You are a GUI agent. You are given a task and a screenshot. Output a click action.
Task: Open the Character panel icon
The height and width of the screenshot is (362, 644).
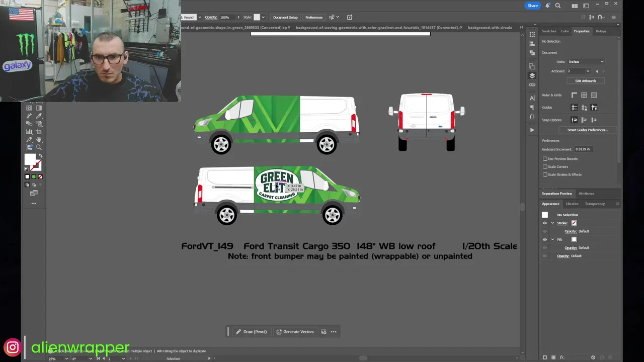point(532,98)
